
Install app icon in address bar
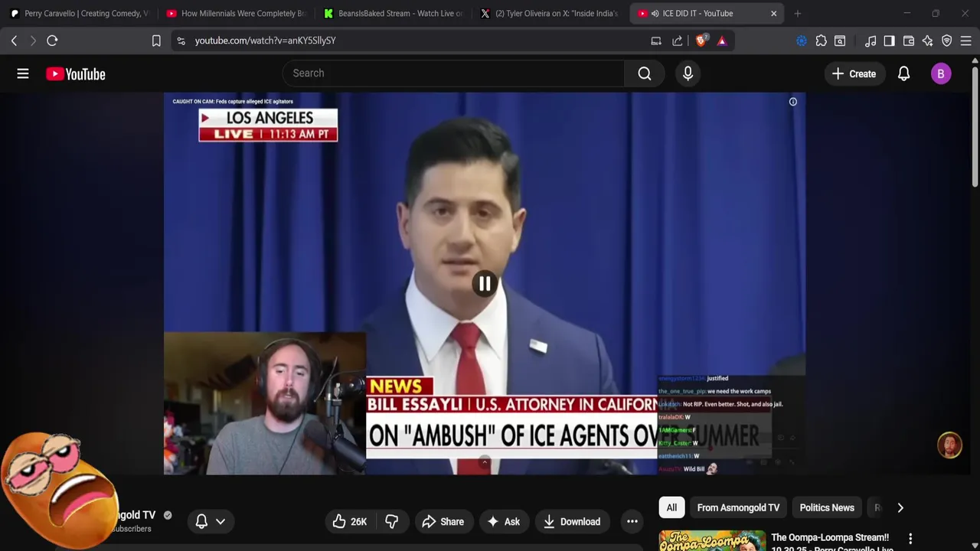[656, 41]
